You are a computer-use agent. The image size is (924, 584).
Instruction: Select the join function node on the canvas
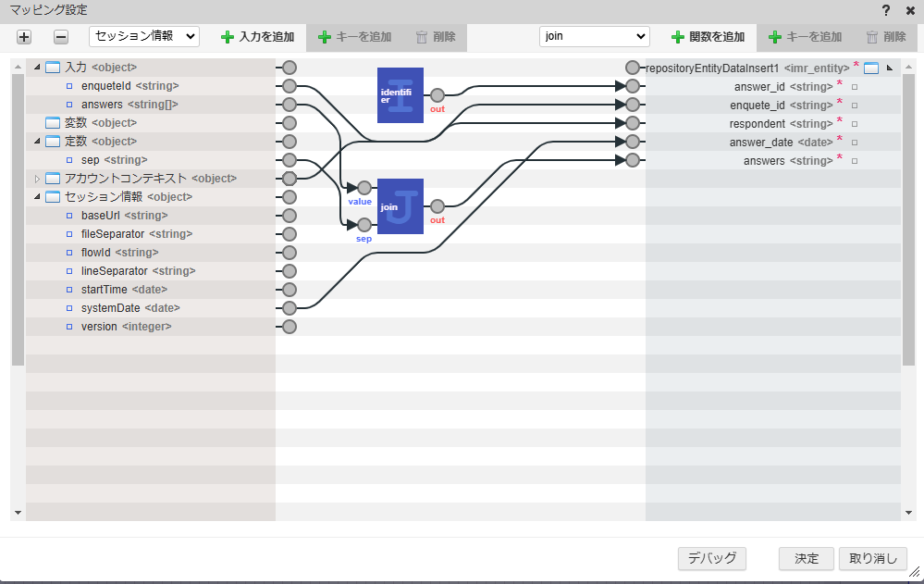pyautogui.click(x=400, y=208)
